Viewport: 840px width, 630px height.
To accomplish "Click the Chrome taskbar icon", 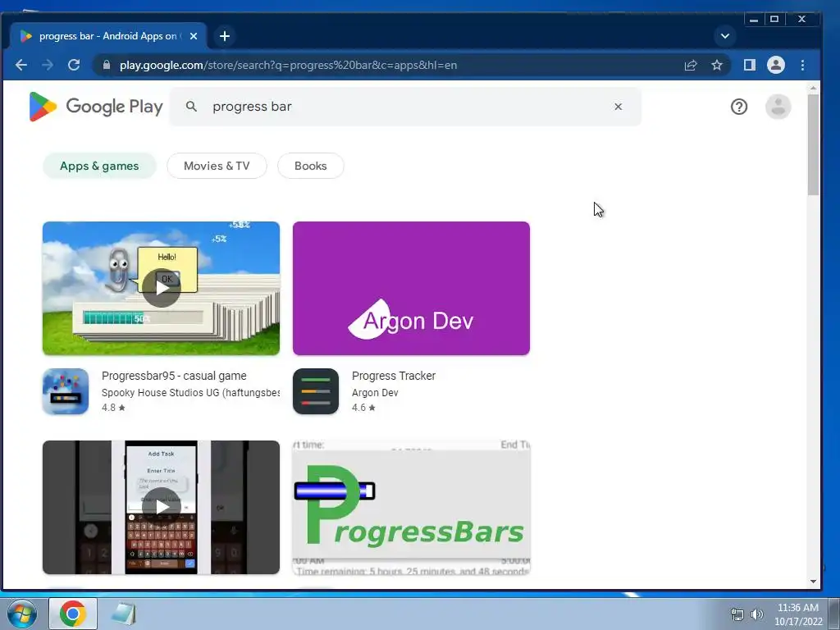I will point(73,614).
